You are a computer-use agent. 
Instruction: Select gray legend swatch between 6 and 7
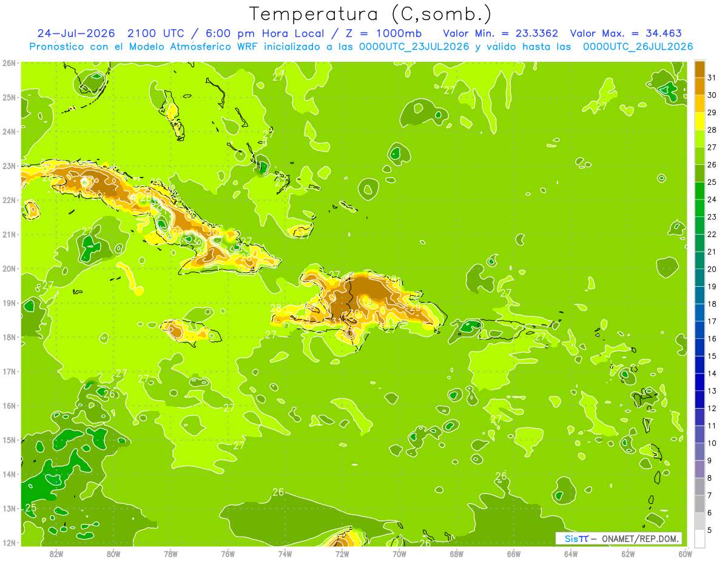(x=699, y=504)
